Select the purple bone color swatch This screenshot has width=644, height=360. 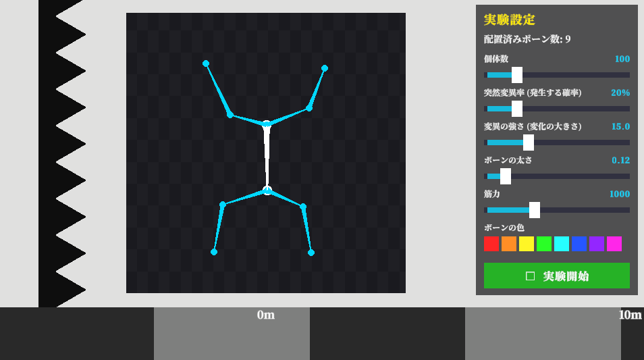tap(597, 244)
